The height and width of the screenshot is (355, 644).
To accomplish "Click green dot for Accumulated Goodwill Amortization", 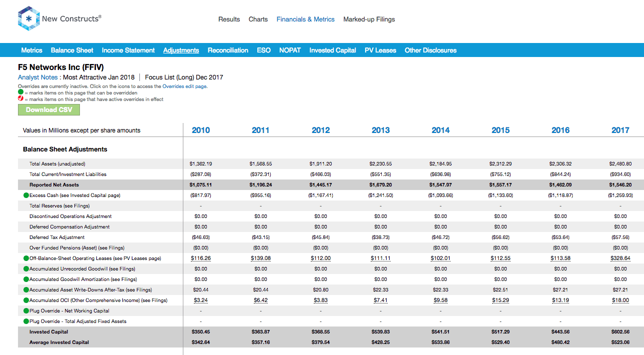I will pyautogui.click(x=26, y=279).
